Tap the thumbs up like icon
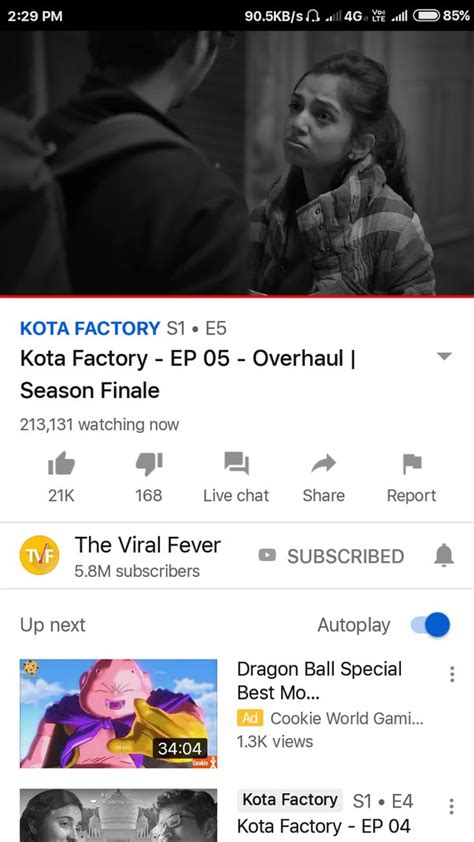 pyautogui.click(x=61, y=463)
